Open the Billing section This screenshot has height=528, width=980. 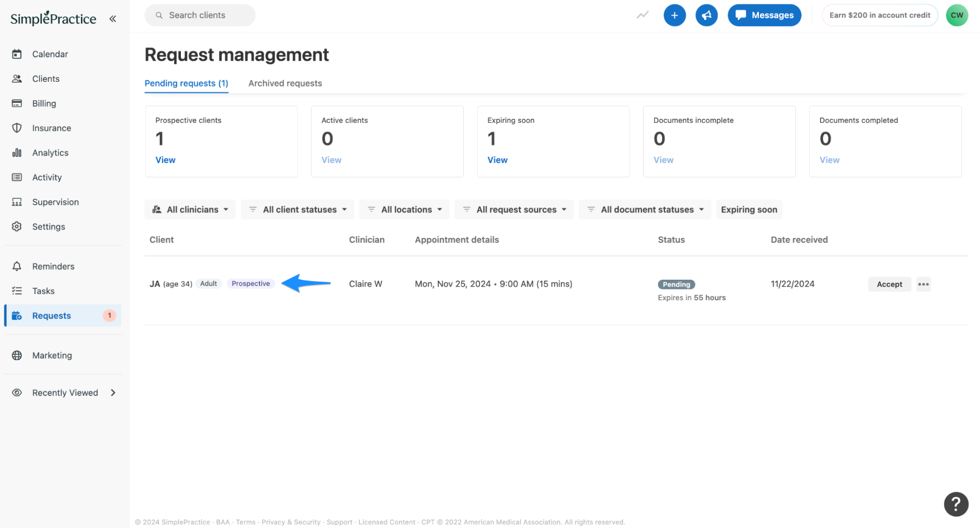point(44,103)
